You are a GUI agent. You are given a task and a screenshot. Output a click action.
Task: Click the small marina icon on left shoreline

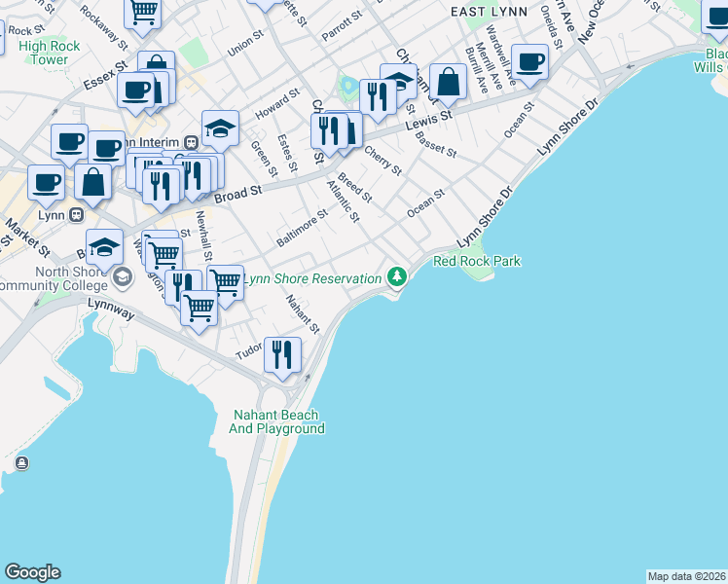21,463
